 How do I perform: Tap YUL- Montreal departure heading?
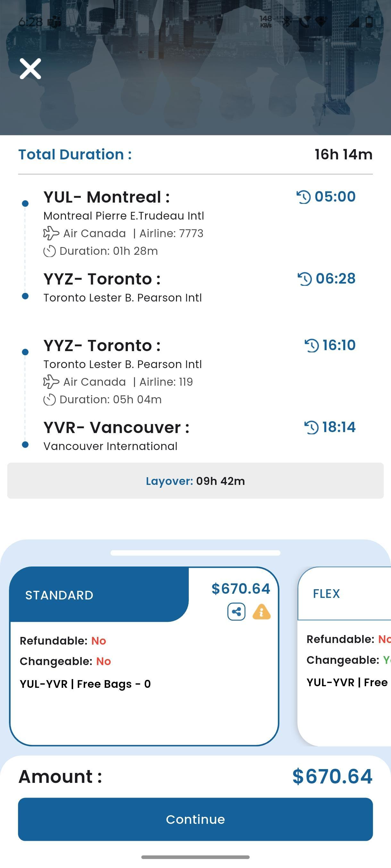pos(107,197)
